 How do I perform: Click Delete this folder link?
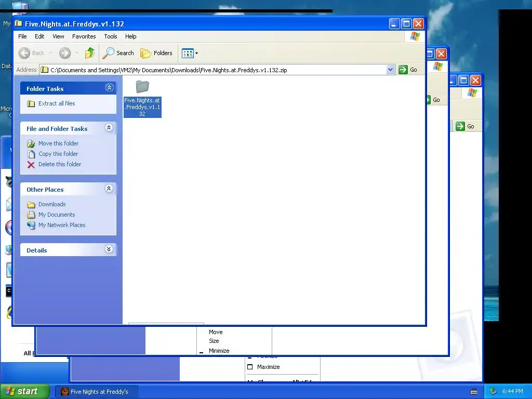[x=60, y=164]
